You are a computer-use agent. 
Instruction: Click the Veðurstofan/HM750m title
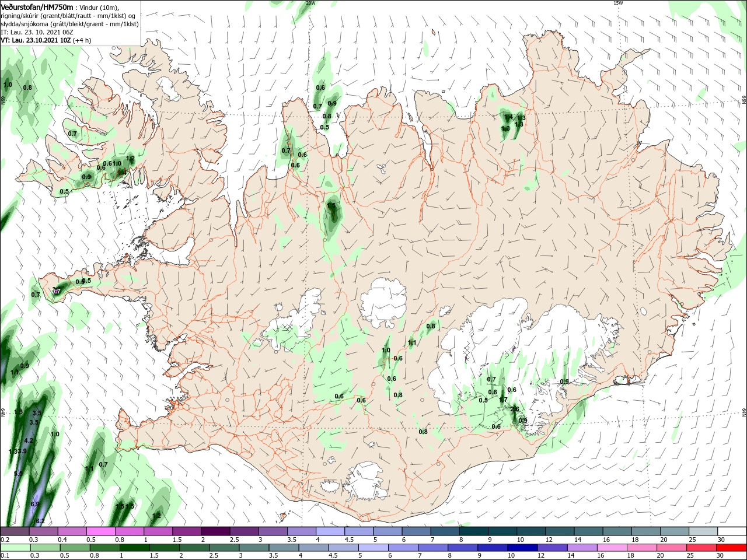37,6
